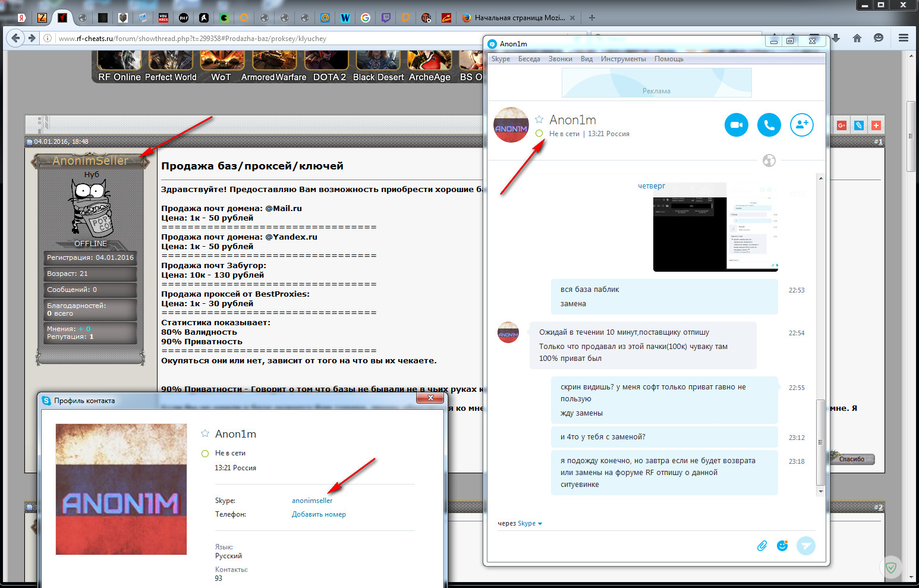
Task: Open the Беседа menu
Action: (529, 59)
